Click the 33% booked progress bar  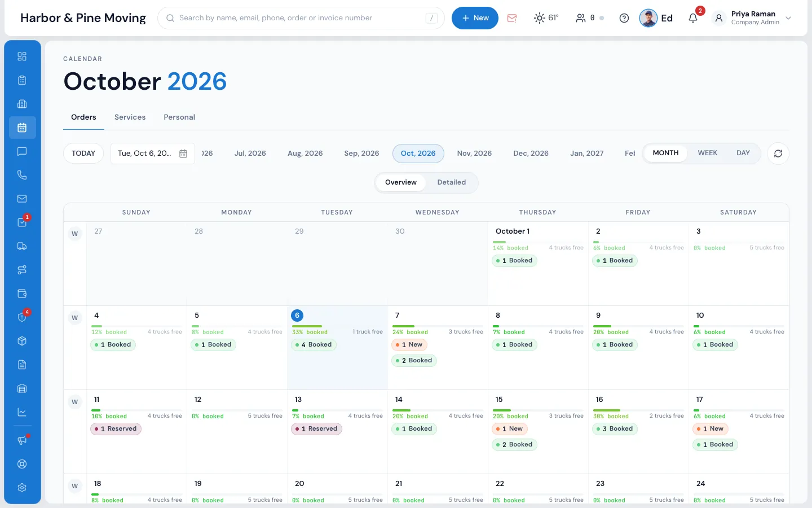click(x=337, y=326)
